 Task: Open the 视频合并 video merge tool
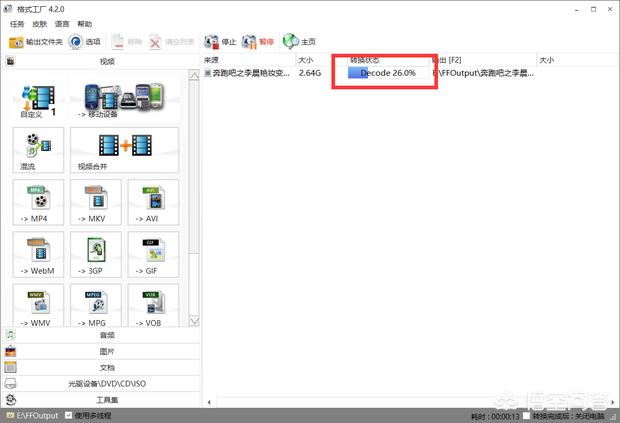[x=123, y=150]
